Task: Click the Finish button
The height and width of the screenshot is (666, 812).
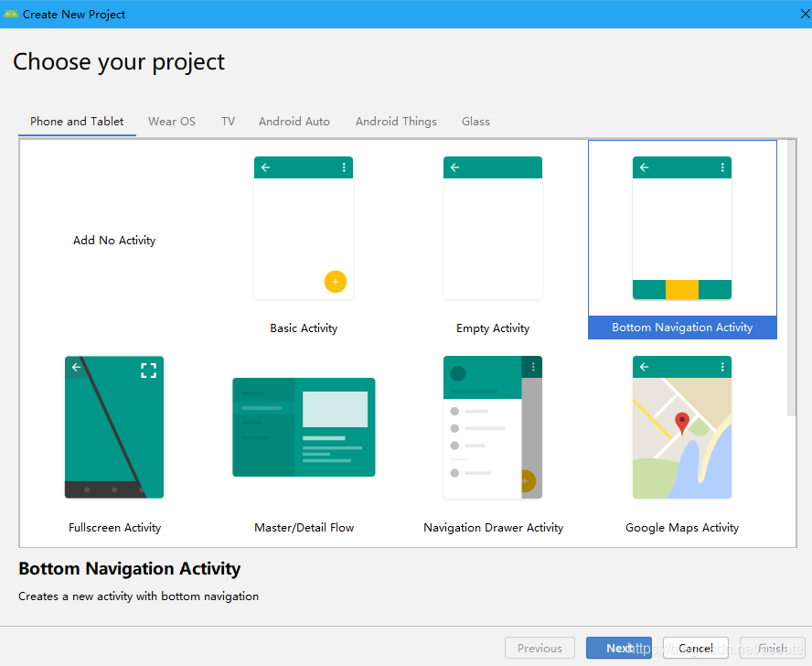Action: [x=773, y=648]
